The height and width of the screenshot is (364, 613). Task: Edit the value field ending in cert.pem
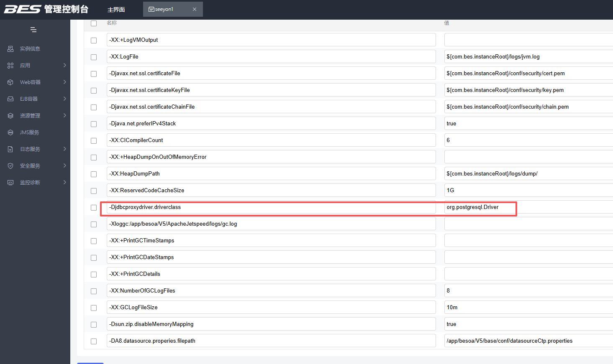coord(528,73)
